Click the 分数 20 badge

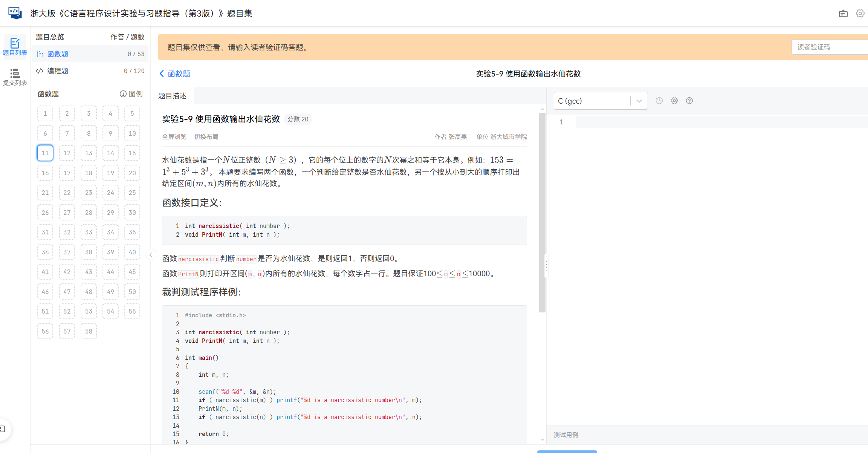[298, 119]
